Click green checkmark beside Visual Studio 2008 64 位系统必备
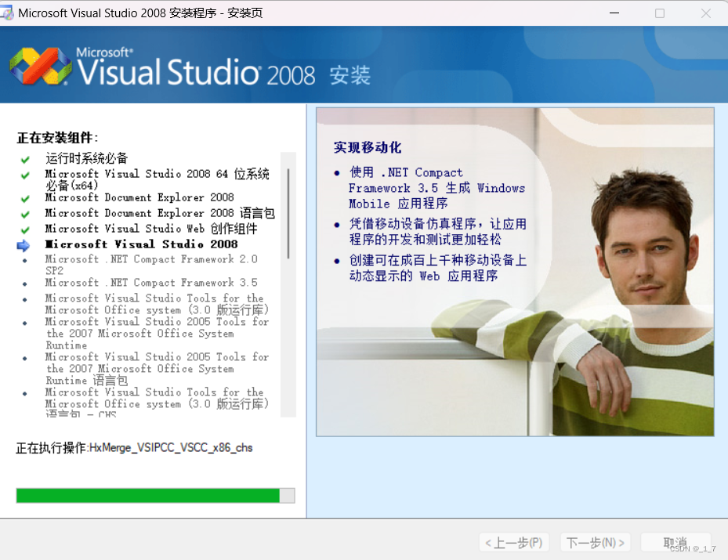 tap(26, 175)
